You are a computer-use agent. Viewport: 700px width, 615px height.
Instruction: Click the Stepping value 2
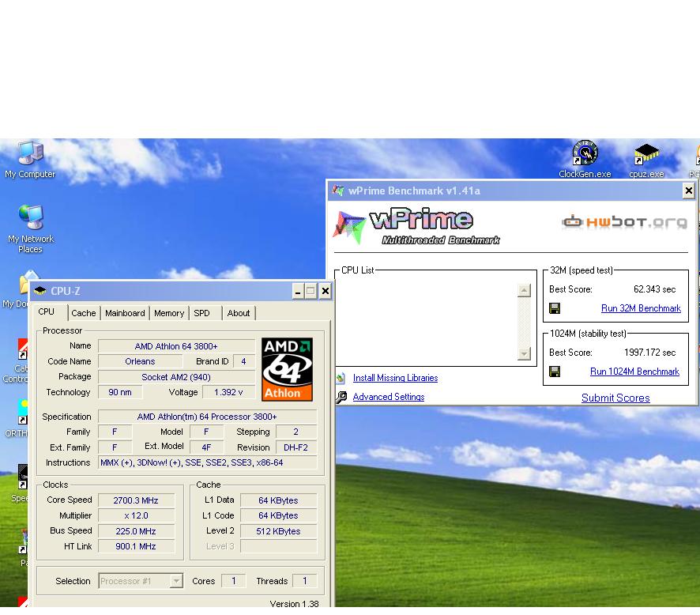296,432
